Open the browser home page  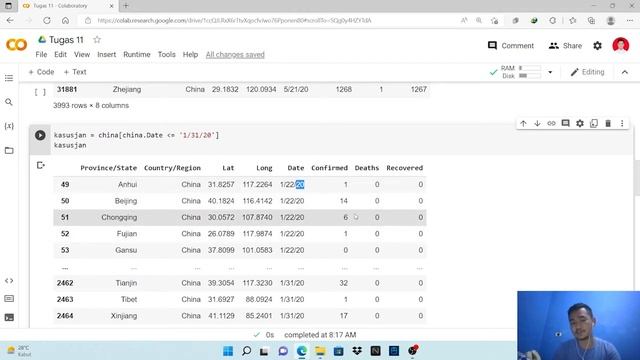(65, 20)
